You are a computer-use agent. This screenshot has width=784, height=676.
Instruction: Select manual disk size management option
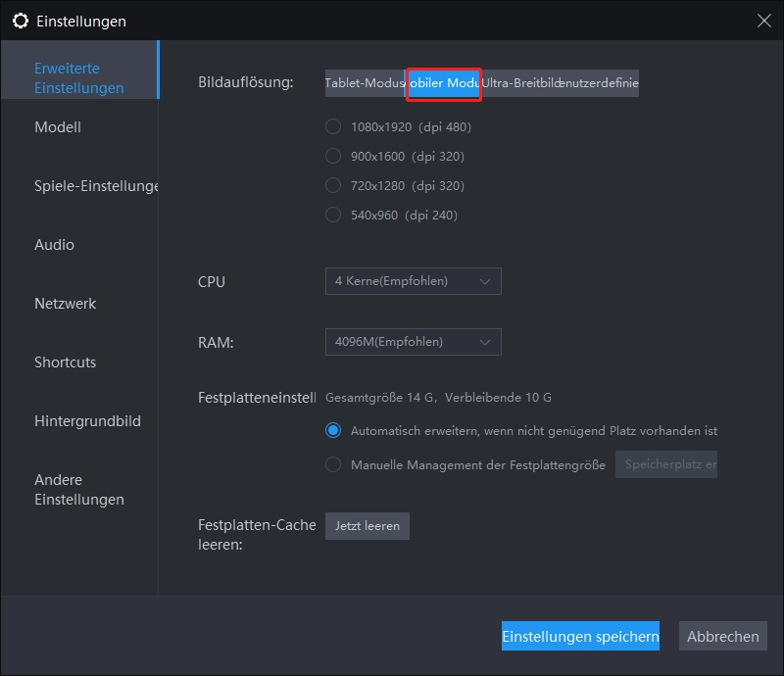(333, 464)
